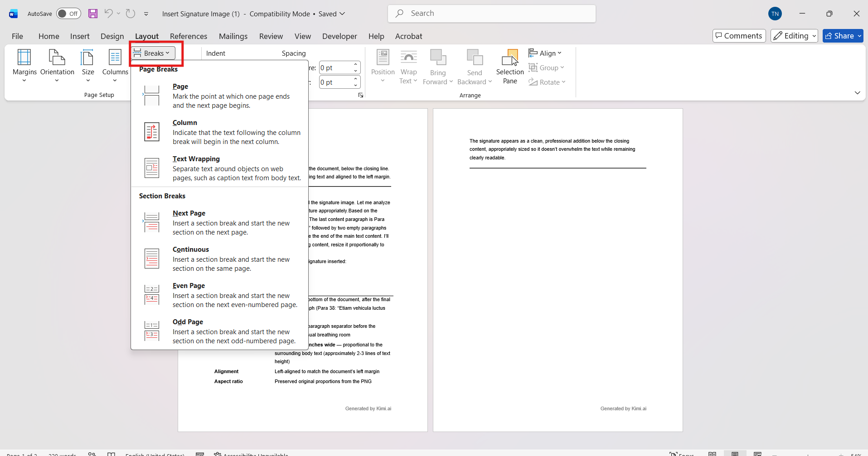
Task: Open the Comments pane button
Action: [x=739, y=36]
